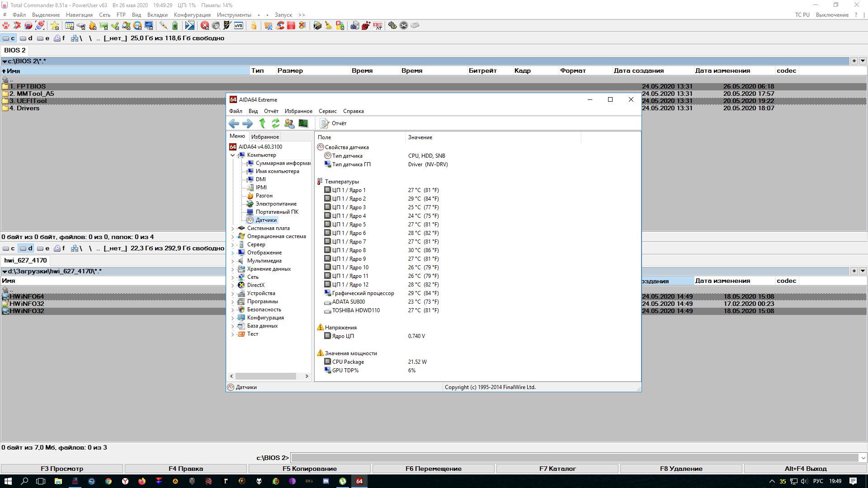Click AIDA64 icon in Windows taskbar
The image size is (868, 488).
click(x=359, y=481)
